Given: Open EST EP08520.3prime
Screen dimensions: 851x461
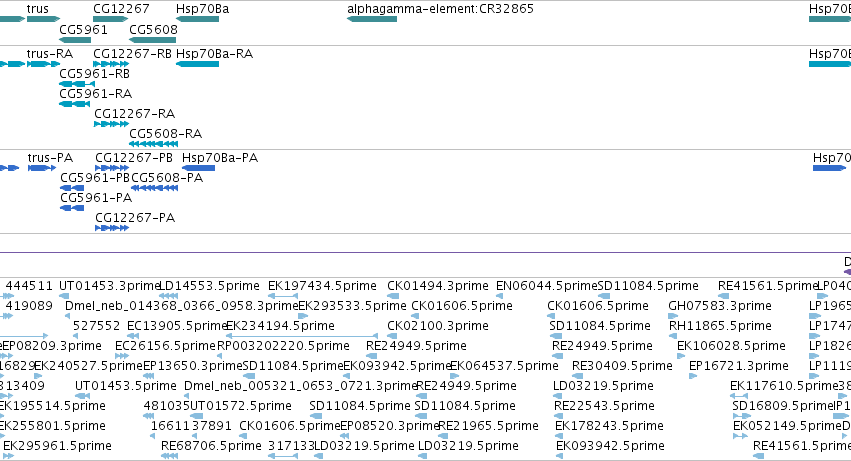Looking at the screenshot, I should pos(389,427).
